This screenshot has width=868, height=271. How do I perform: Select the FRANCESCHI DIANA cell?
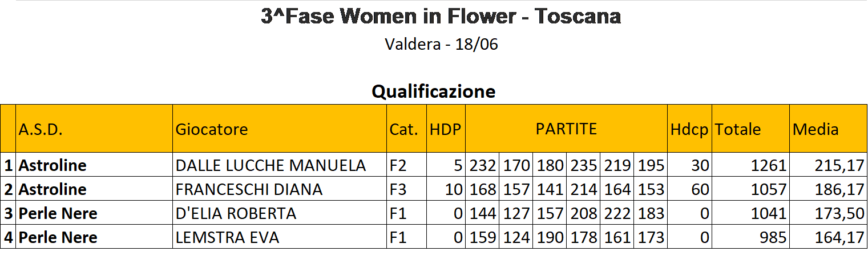coord(280,189)
